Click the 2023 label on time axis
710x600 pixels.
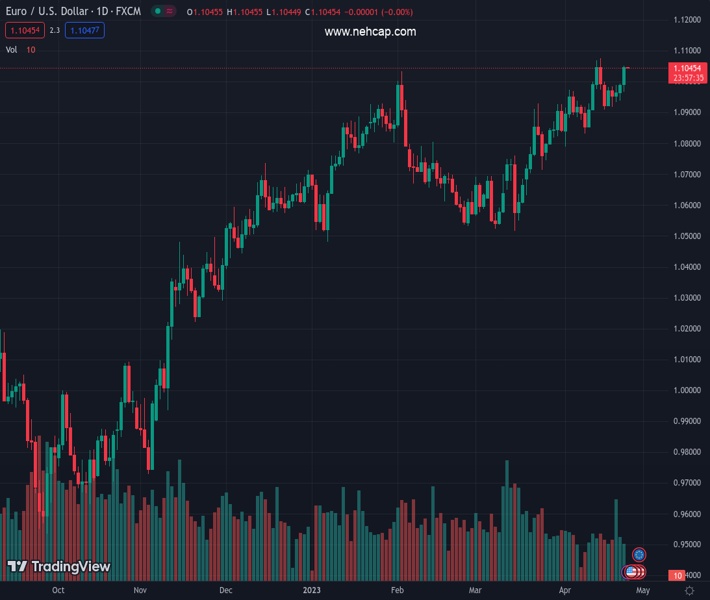[x=313, y=591]
